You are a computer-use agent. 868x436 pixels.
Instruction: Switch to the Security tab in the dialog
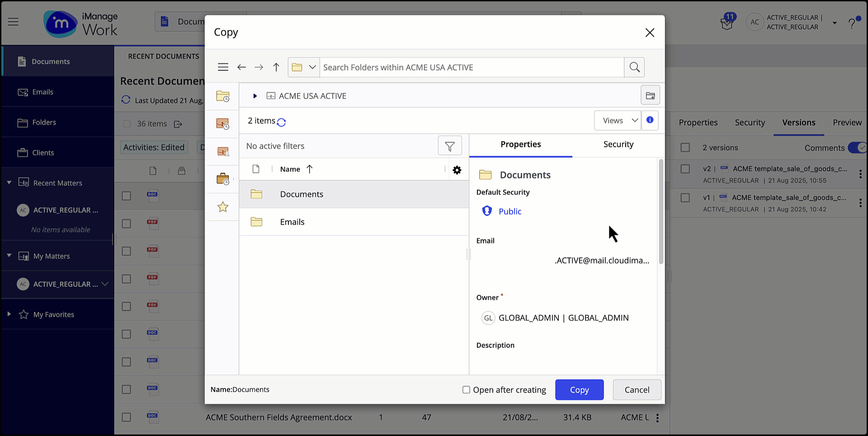[x=618, y=144]
